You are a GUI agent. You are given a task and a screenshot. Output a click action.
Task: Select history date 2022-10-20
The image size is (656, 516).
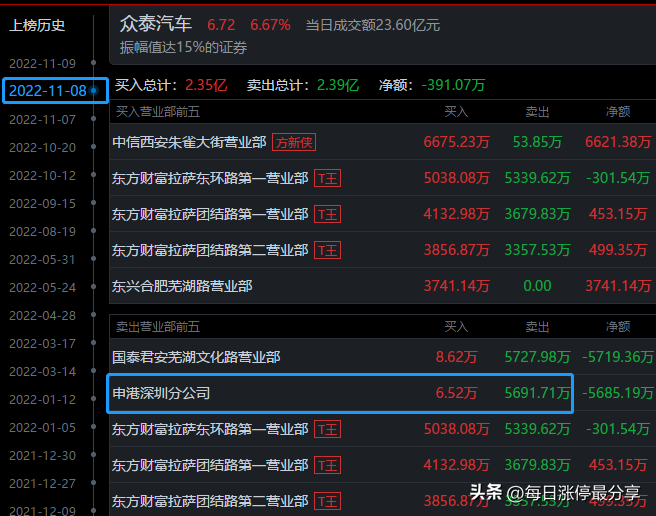(42, 148)
